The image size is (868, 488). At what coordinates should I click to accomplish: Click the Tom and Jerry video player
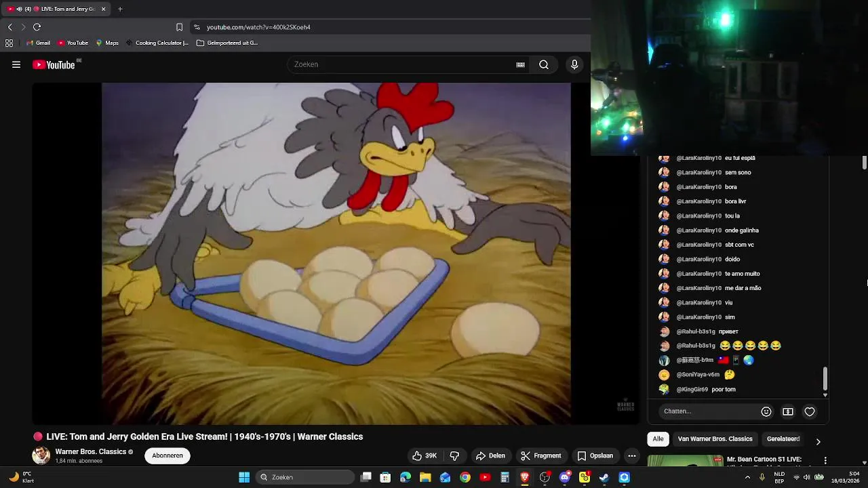point(336,253)
